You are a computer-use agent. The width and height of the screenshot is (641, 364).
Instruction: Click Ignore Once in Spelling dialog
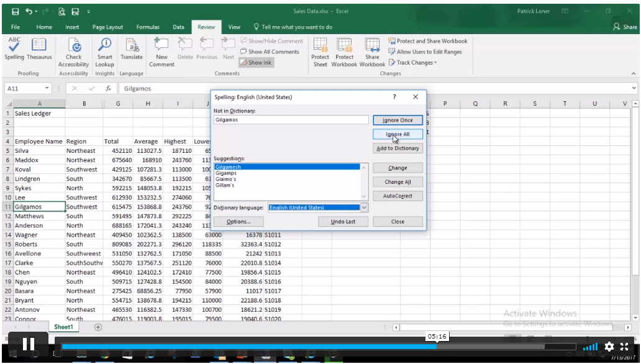coord(398,121)
